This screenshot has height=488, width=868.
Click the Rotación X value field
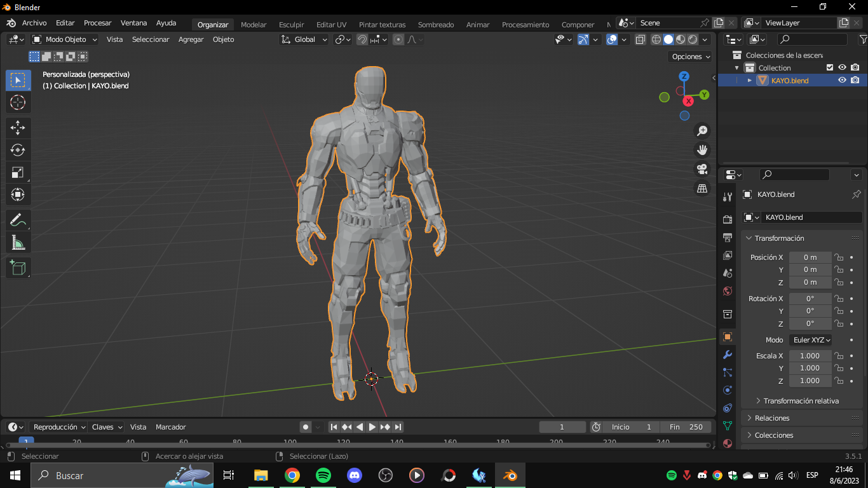point(810,299)
